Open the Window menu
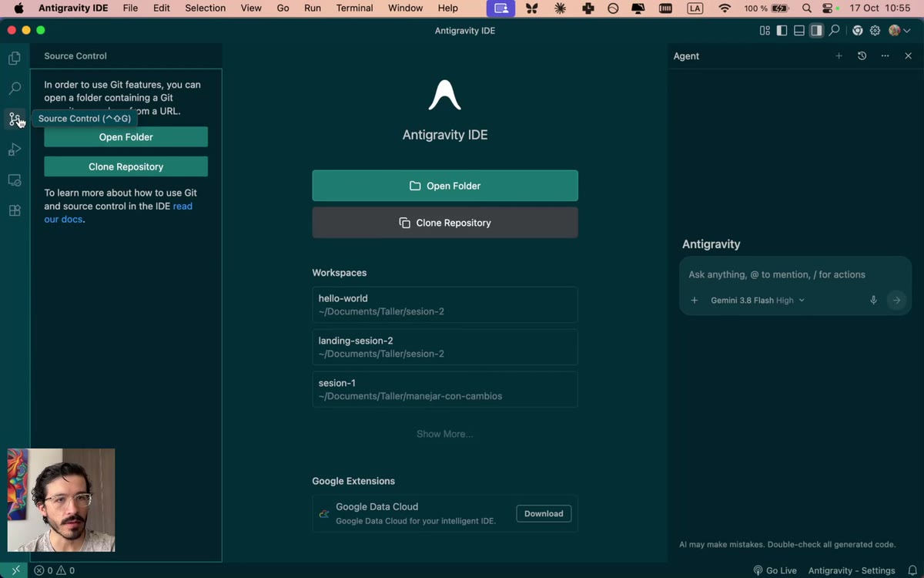This screenshot has height=578, width=924. pos(405,8)
